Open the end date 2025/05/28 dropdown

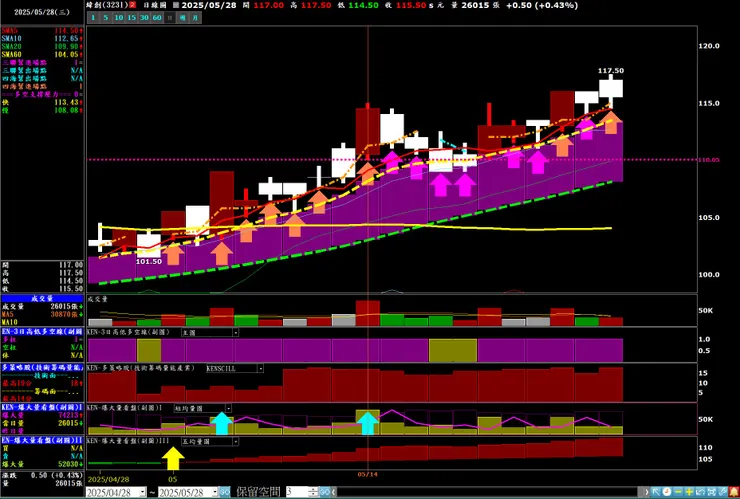214,492
